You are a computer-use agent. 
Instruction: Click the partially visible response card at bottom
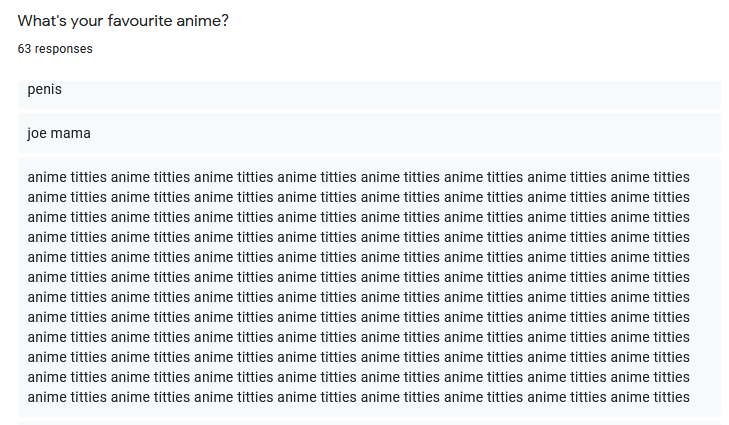[369, 423]
